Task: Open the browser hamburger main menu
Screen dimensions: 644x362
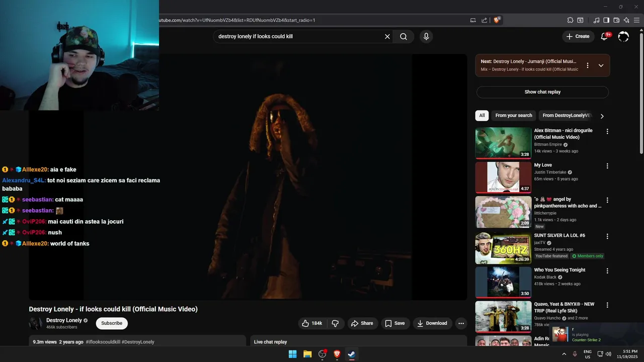Action: [x=637, y=20]
